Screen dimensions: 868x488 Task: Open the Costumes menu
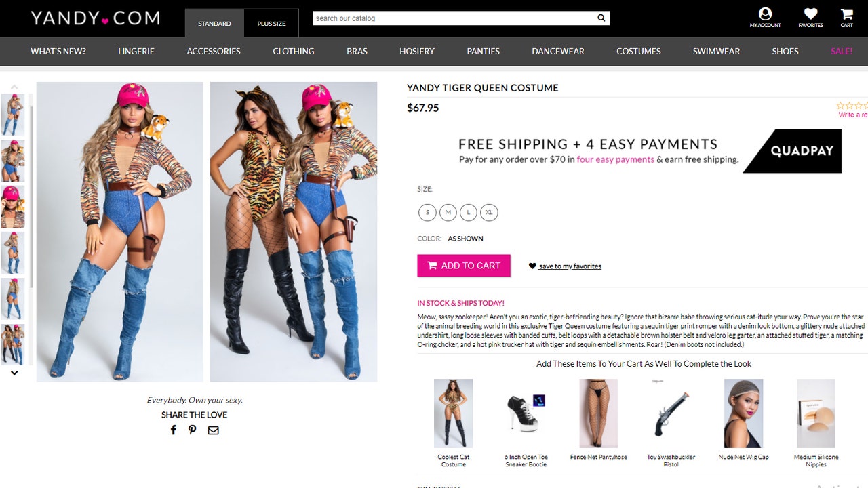(x=638, y=51)
